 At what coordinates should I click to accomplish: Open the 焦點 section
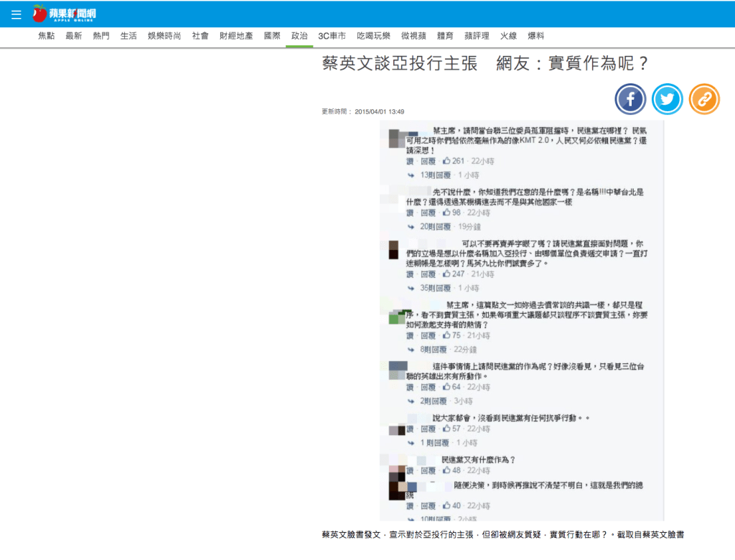click(46, 36)
